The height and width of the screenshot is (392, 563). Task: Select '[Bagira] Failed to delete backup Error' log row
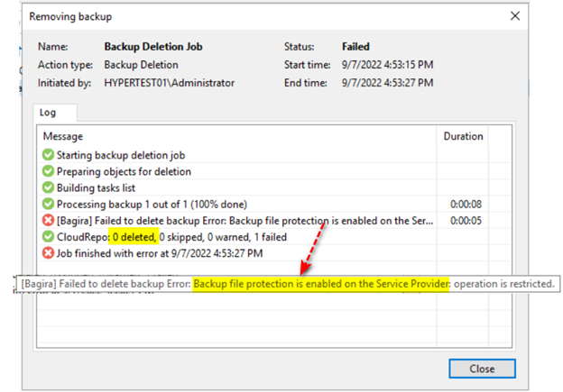click(x=274, y=220)
